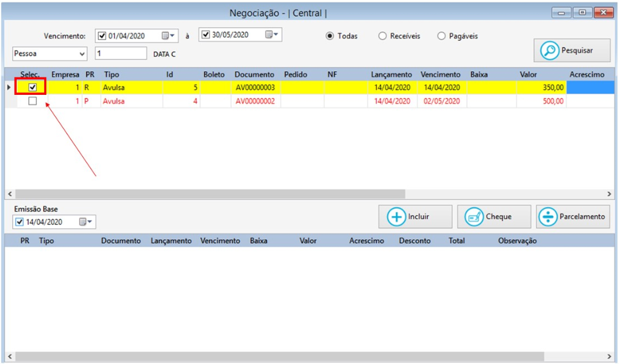Open calendar of end date 30/05/2020

tap(271, 35)
